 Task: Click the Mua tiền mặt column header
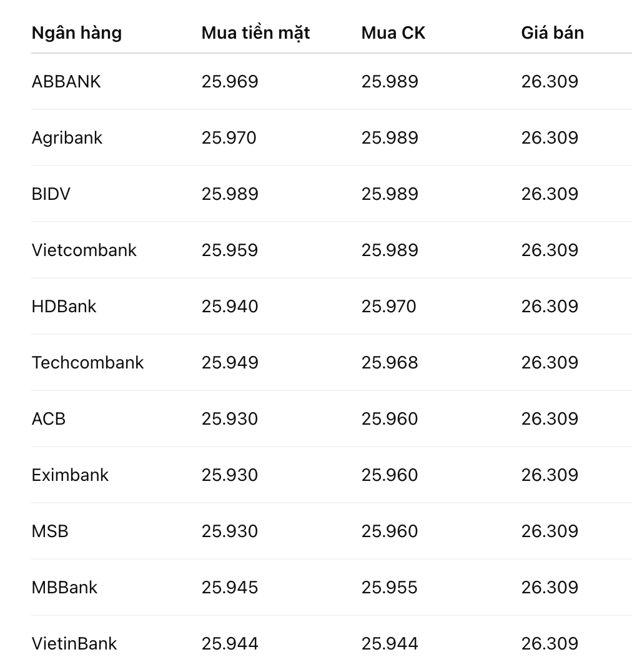256,34
